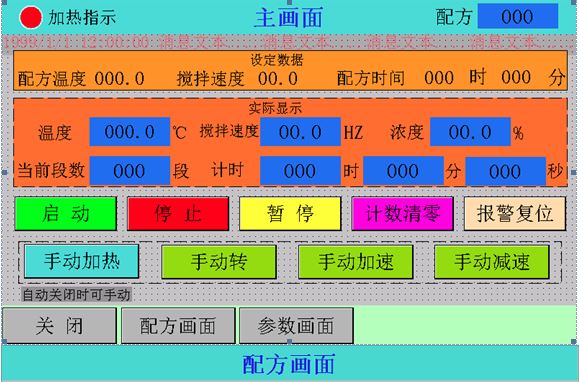Toggle the 手动转 manual rotate button
The width and height of the screenshot is (579, 382).
tap(219, 262)
